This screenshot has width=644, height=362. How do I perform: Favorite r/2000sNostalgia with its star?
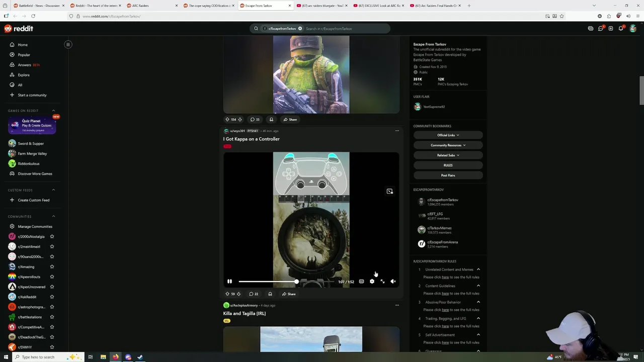(x=52, y=236)
